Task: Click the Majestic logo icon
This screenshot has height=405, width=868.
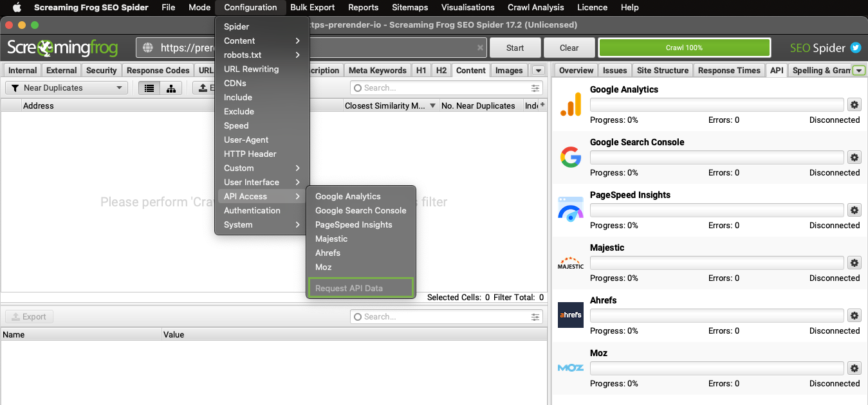Action: (571, 263)
